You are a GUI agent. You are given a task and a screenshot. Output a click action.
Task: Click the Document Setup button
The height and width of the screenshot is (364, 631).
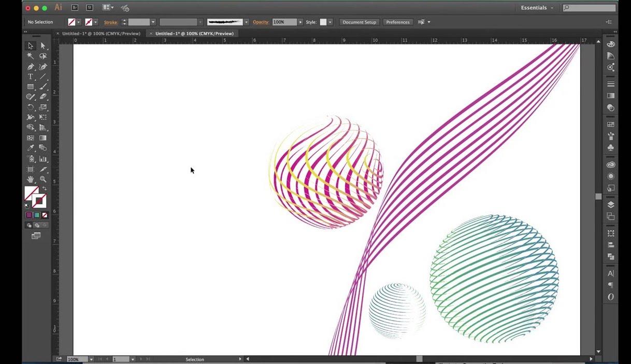(x=359, y=22)
